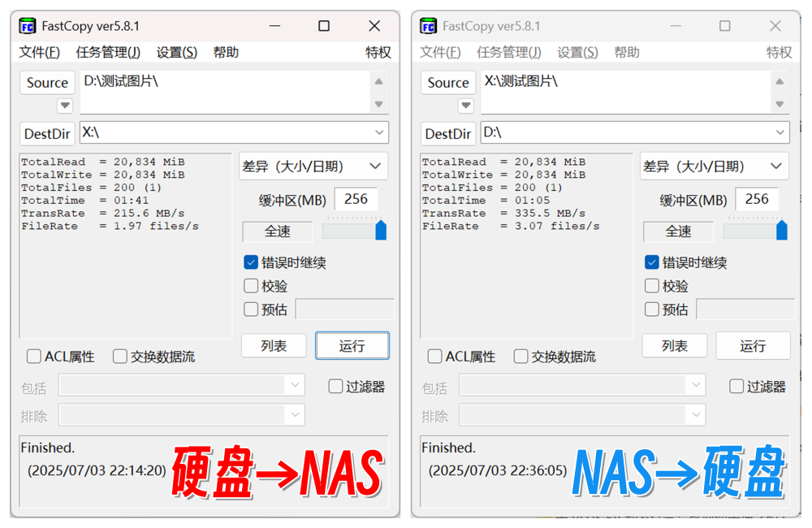
Task: Check 交换数据流 in right window
Action: coord(520,357)
